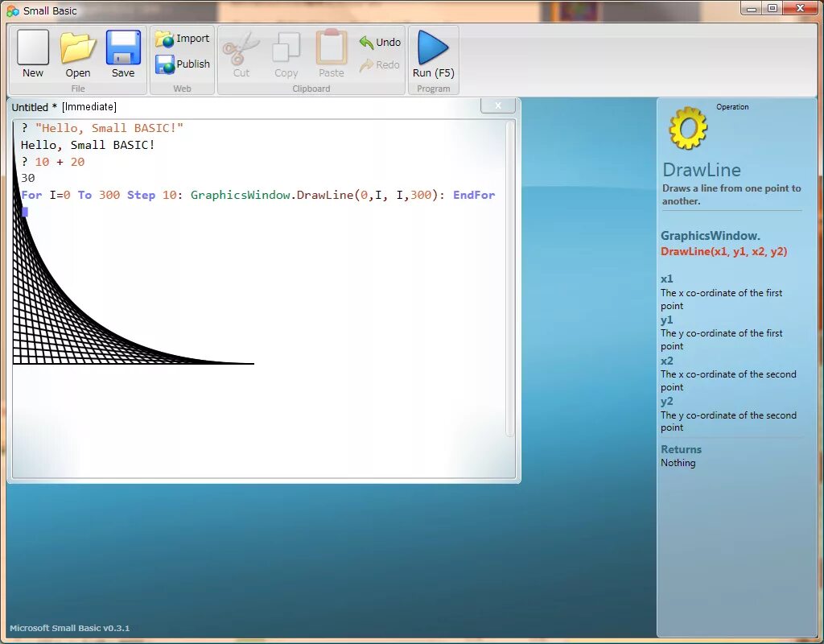Image resolution: width=824 pixels, height=644 pixels.
Task: Close the Untitled editor window
Action: pos(497,105)
